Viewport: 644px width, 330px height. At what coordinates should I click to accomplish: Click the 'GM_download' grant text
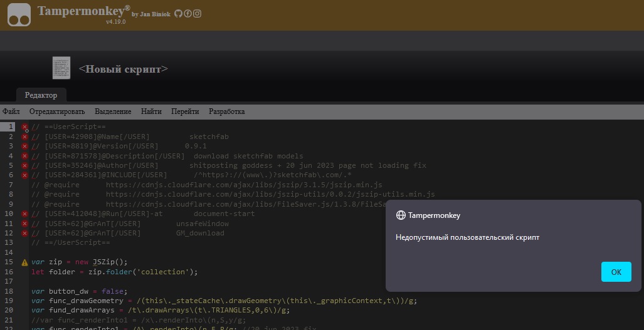click(200, 234)
